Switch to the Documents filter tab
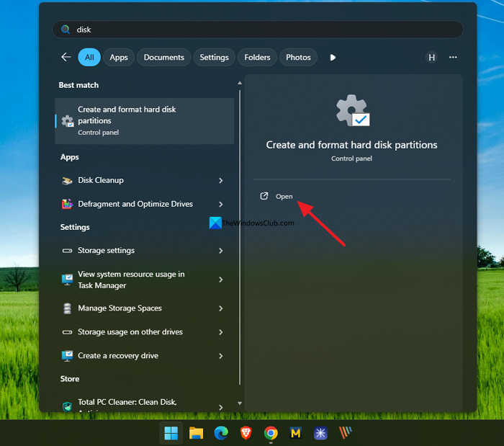 (x=163, y=57)
